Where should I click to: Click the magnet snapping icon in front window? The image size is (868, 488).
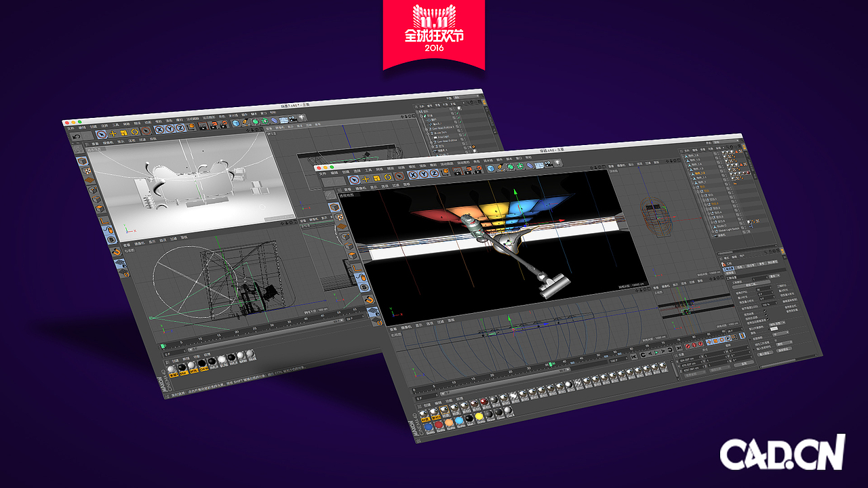coord(369,300)
